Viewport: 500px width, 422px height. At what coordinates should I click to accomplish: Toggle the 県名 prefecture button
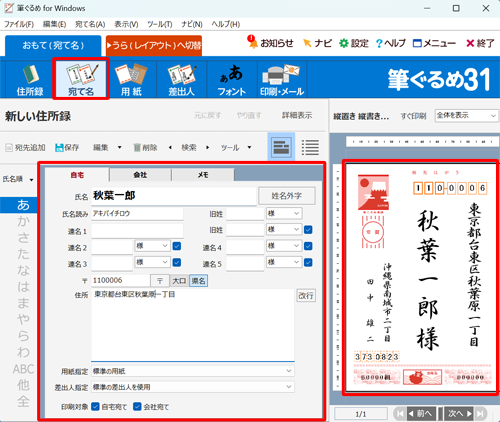[x=198, y=281]
